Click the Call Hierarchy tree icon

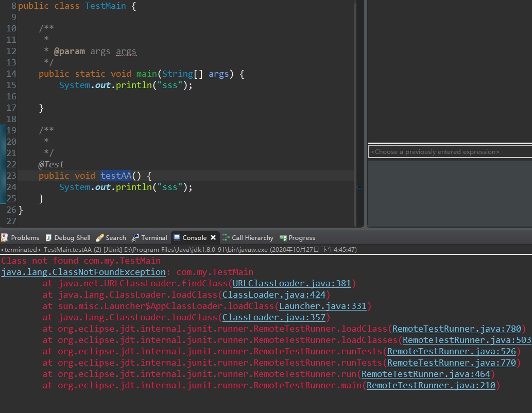(225, 237)
